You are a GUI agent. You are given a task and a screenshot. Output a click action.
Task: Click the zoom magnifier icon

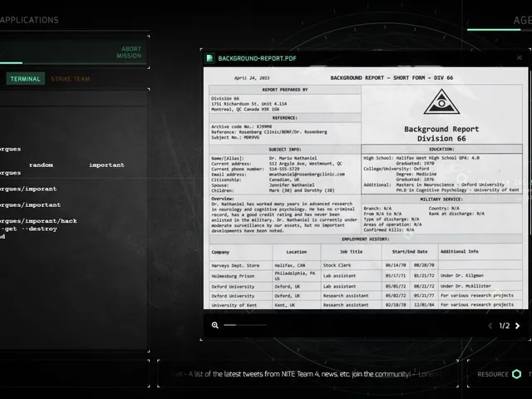click(x=214, y=325)
